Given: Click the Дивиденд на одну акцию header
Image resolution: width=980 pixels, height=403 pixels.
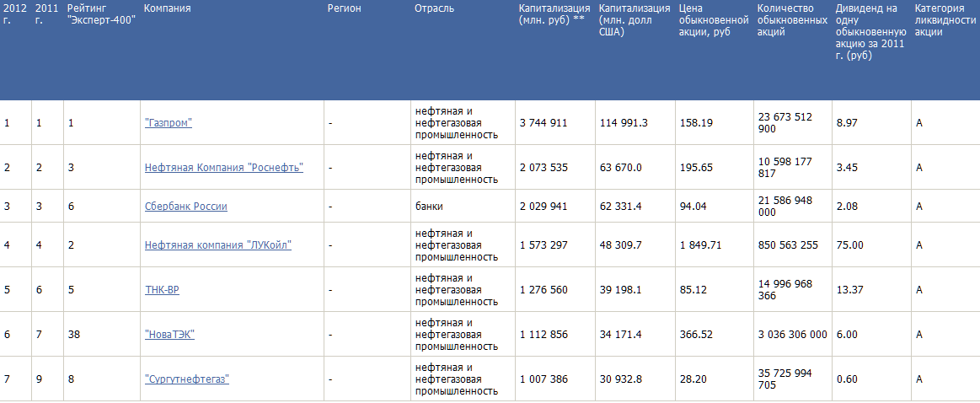Looking at the screenshot, I should [870, 32].
